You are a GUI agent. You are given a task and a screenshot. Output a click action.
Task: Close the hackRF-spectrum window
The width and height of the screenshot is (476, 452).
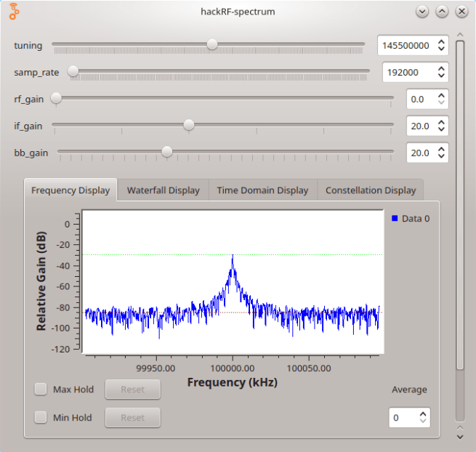[461, 12]
